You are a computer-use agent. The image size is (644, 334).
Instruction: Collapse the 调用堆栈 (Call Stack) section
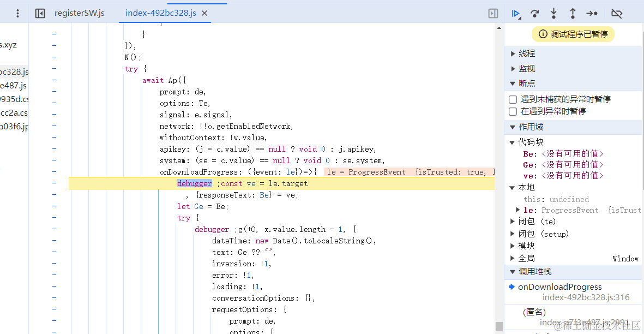pos(513,272)
